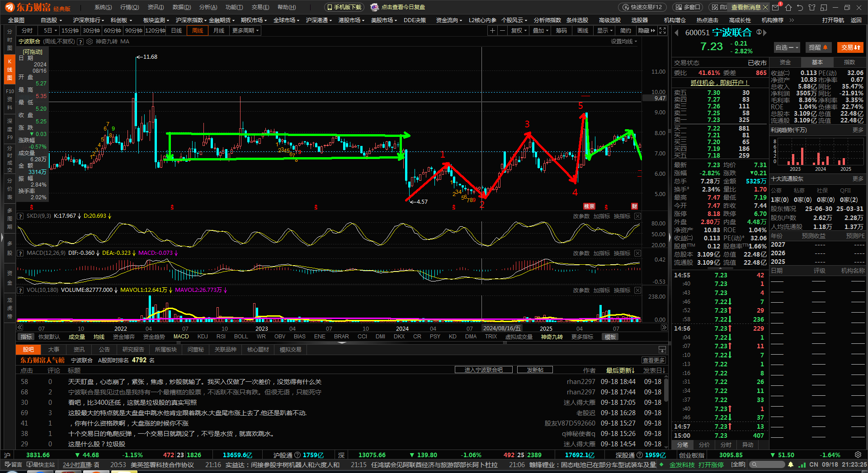Open 分析(A) menu
The width and height of the screenshot is (868, 473).
tap(208, 7)
